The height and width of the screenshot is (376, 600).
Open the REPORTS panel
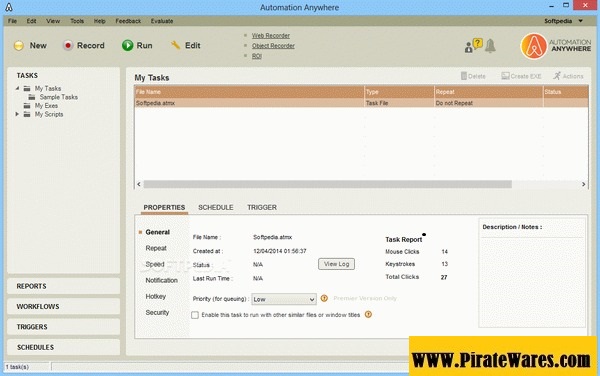[64, 286]
